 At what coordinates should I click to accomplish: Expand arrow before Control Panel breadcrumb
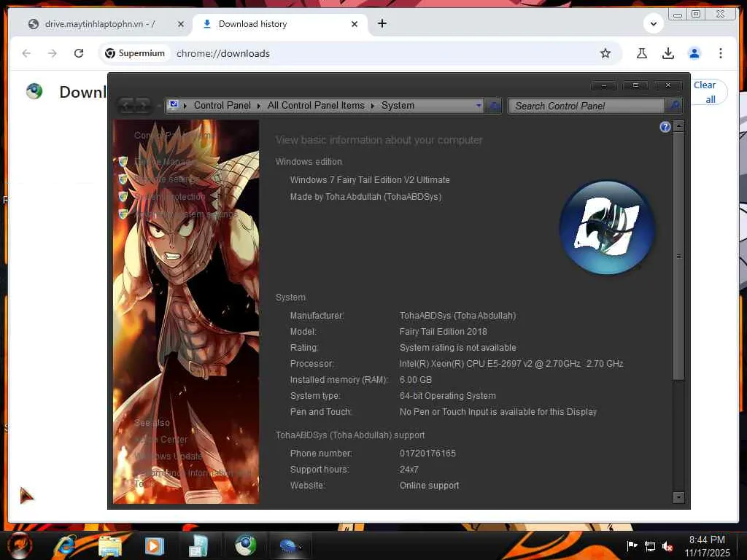(185, 106)
